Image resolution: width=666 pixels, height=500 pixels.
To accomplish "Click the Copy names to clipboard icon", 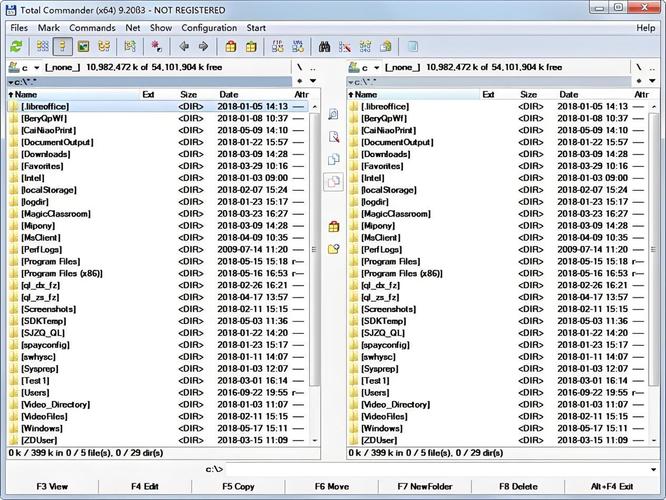I will coord(386,46).
